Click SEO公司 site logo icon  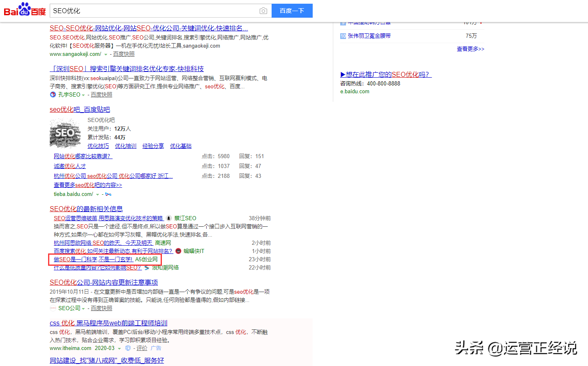tap(53, 308)
